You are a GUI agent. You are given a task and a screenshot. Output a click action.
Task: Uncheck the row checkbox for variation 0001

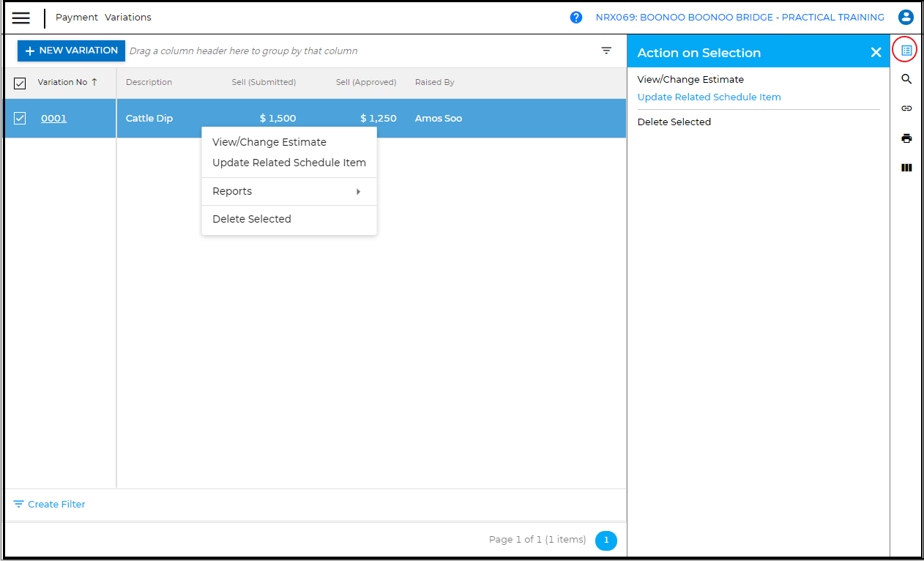pyautogui.click(x=20, y=118)
